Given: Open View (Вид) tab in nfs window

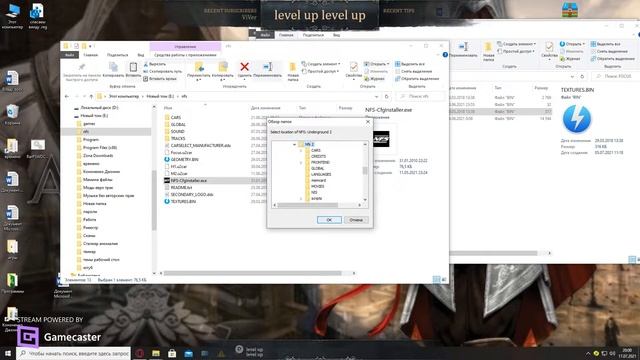Looking at the screenshot, I should point(141,55).
